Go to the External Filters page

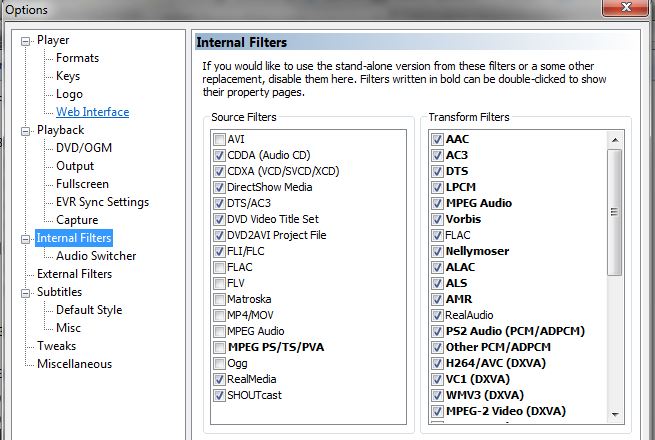pyautogui.click(x=74, y=274)
